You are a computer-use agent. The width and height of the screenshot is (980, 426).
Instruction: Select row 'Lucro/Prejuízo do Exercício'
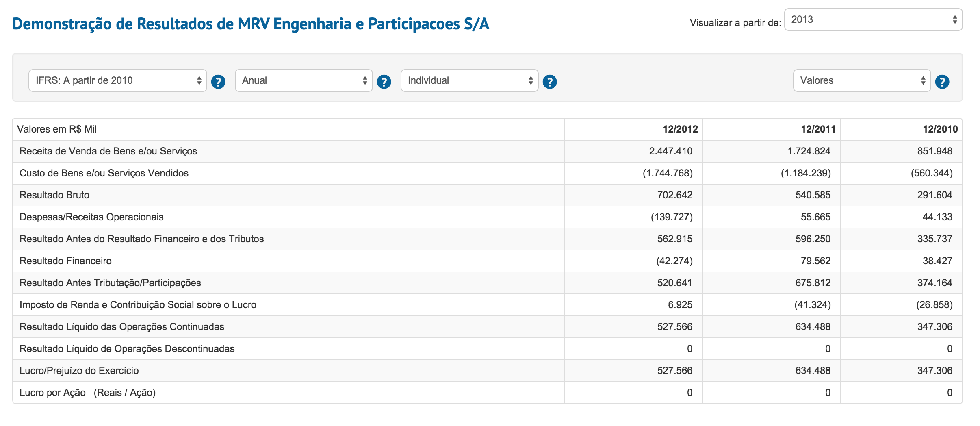click(x=488, y=371)
